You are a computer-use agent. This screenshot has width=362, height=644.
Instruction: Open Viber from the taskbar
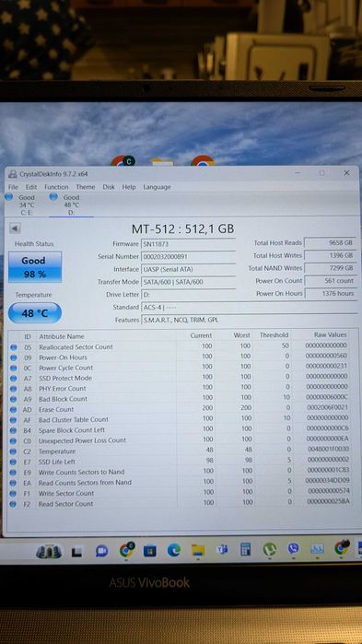click(293, 549)
